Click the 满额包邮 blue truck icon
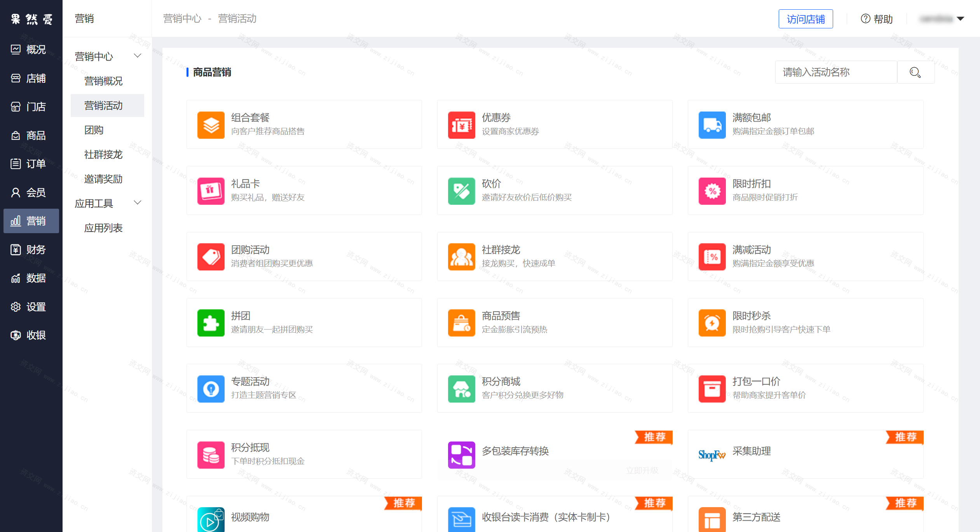The width and height of the screenshot is (980, 532). (712, 125)
